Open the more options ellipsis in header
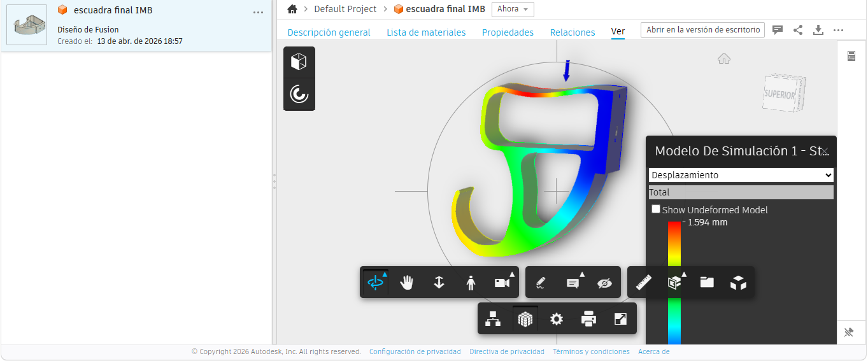Viewport: 868px width, 361px height. [x=838, y=30]
